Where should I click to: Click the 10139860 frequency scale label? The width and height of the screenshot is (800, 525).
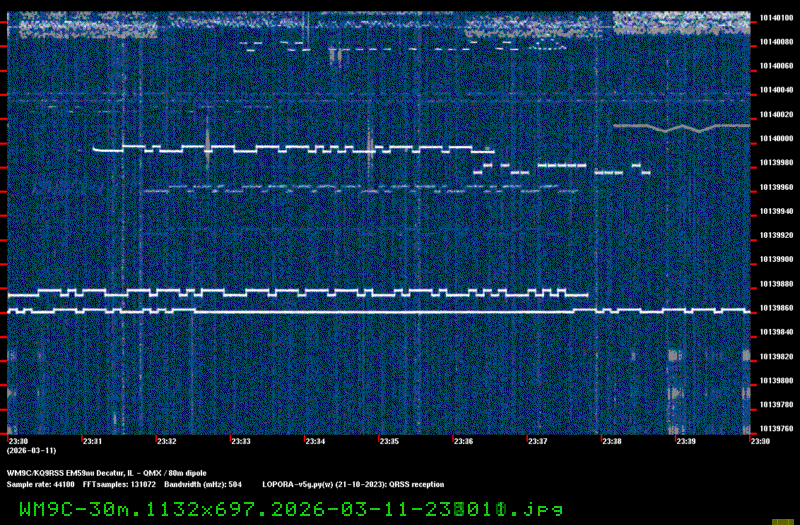coord(776,308)
